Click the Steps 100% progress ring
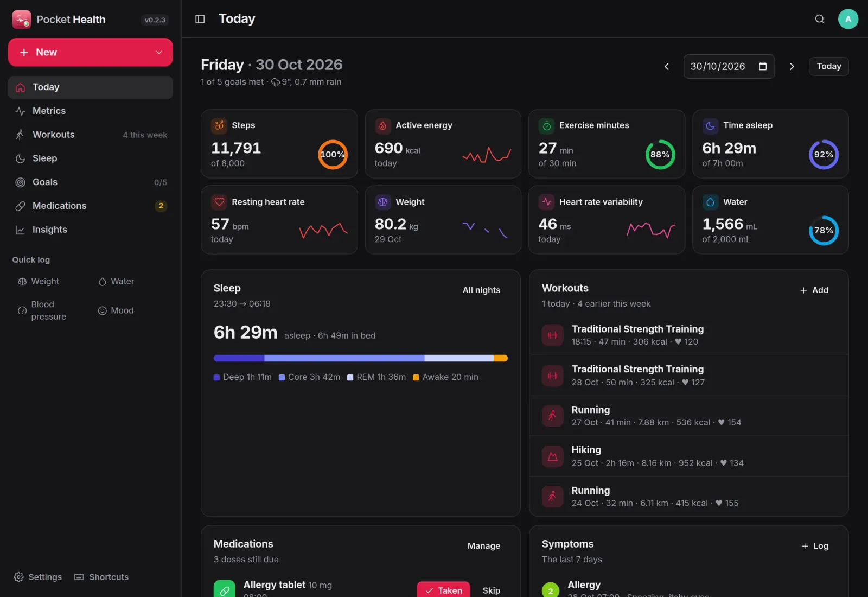The width and height of the screenshot is (868, 597). [333, 155]
